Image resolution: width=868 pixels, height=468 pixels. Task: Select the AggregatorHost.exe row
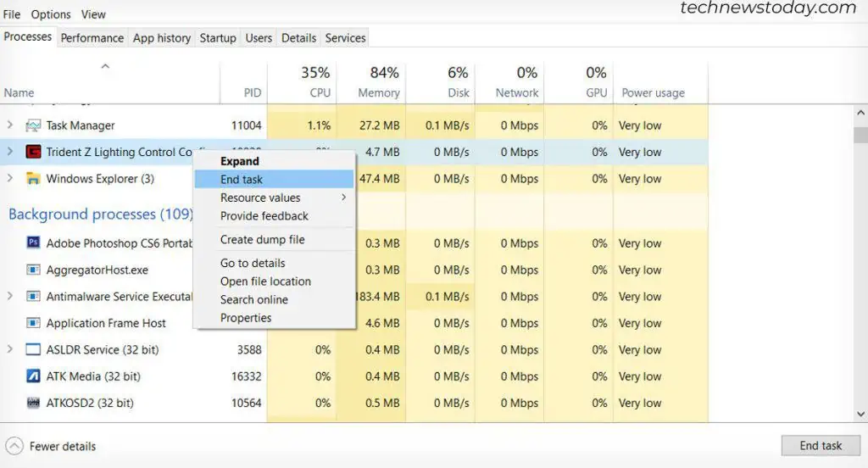pyautogui.click(x=354, y=270)
